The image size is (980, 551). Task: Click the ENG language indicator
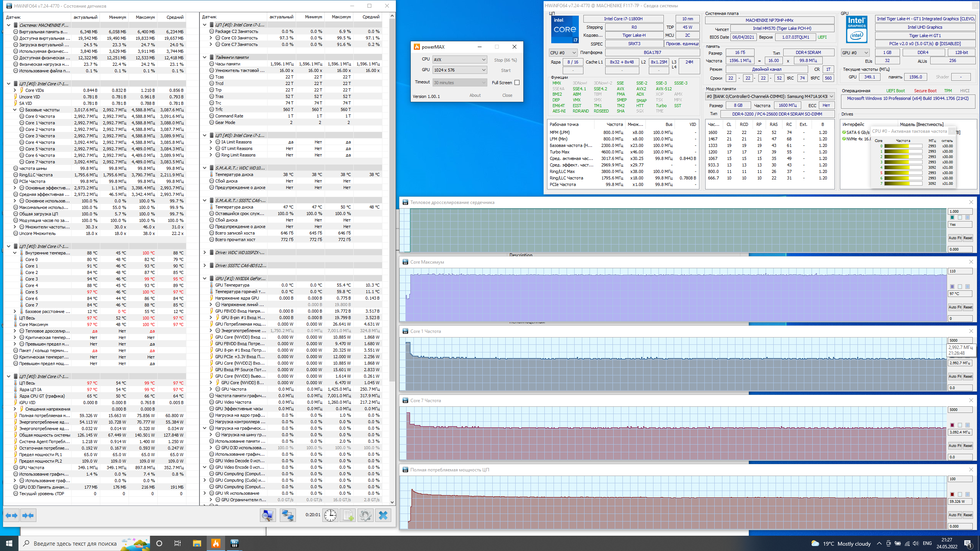(x=927, y=543)
